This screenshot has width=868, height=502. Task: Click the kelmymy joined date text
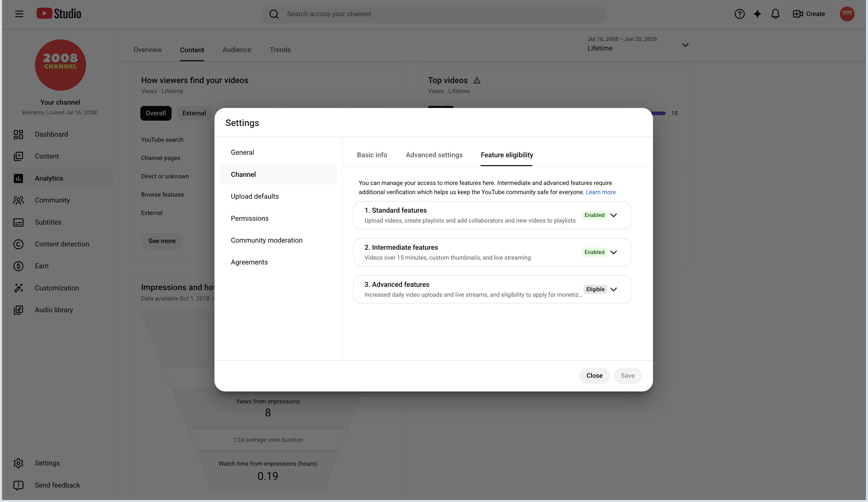pos(60,112)
